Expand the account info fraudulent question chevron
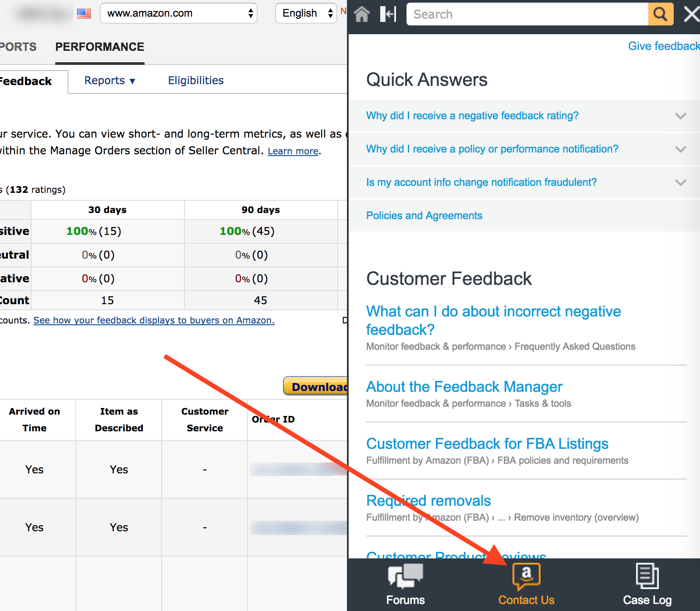 tap(680, 182)
